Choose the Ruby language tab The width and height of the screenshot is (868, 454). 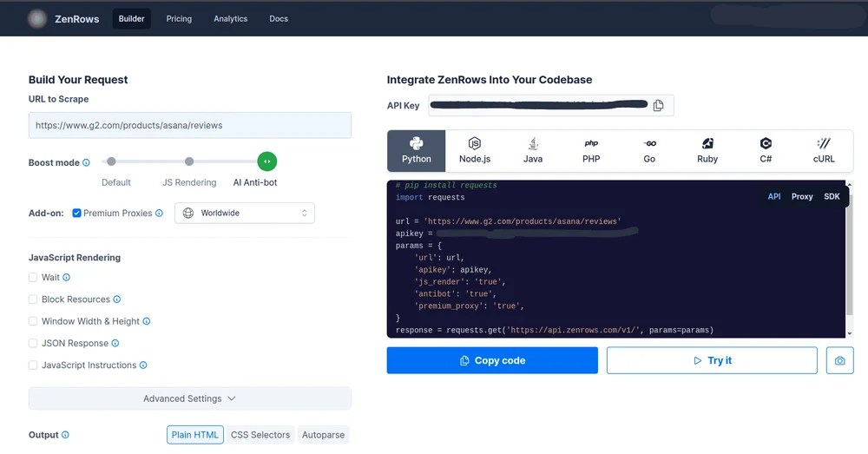tap(707, 150)
